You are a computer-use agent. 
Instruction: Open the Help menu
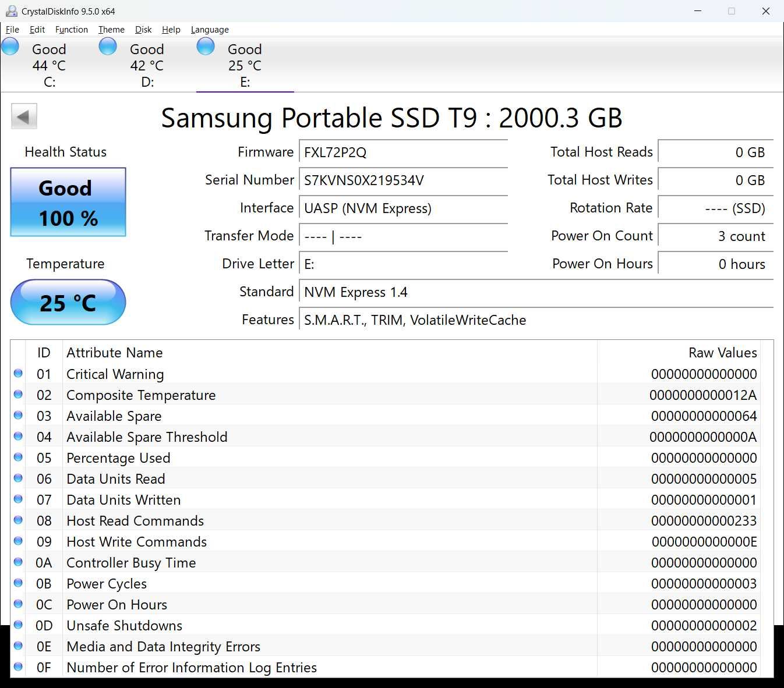[x=171, y=30]
